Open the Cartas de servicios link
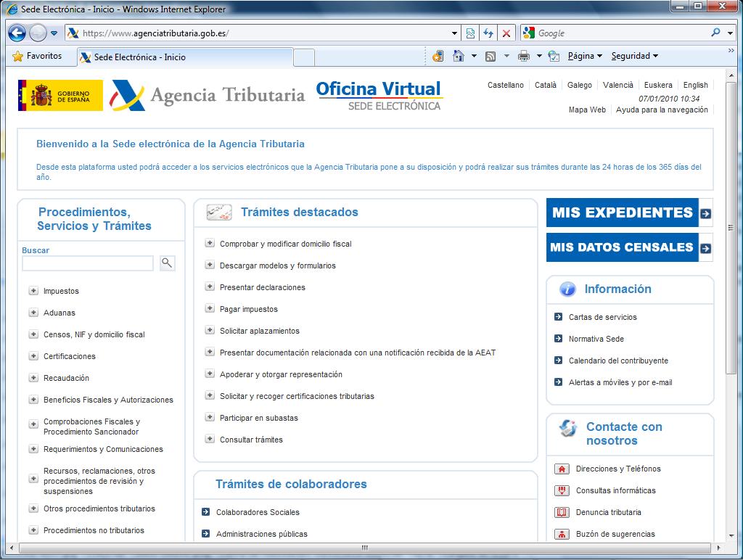 point(602,317)
